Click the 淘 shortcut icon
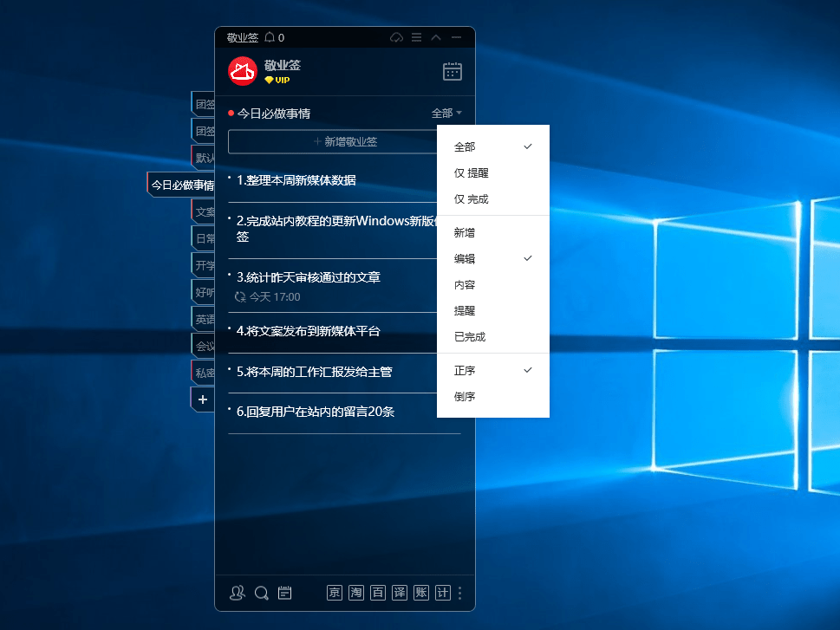Viewport: 840px width, 630px height. pyautogui.click(x=355, y=593)
